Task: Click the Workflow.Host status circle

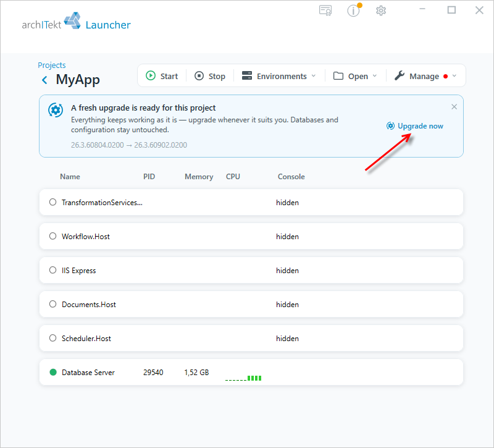Action: click(x=53, y=236)
